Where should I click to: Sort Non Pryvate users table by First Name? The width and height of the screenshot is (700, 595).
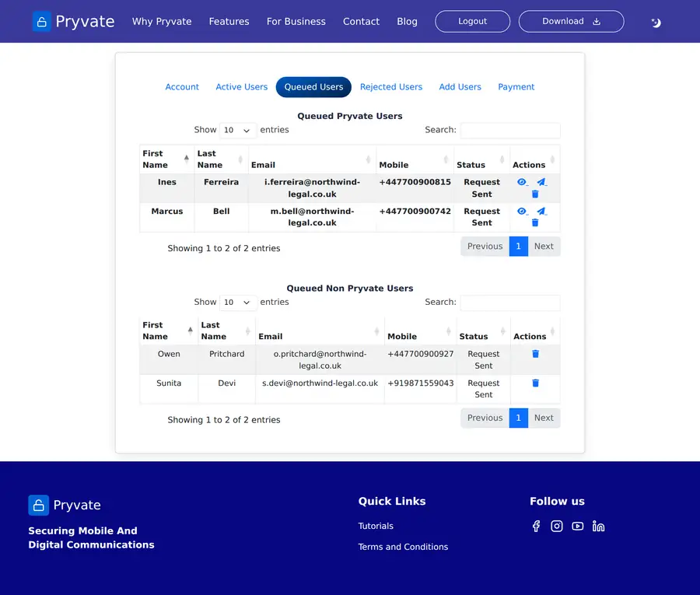pos(168,331)
